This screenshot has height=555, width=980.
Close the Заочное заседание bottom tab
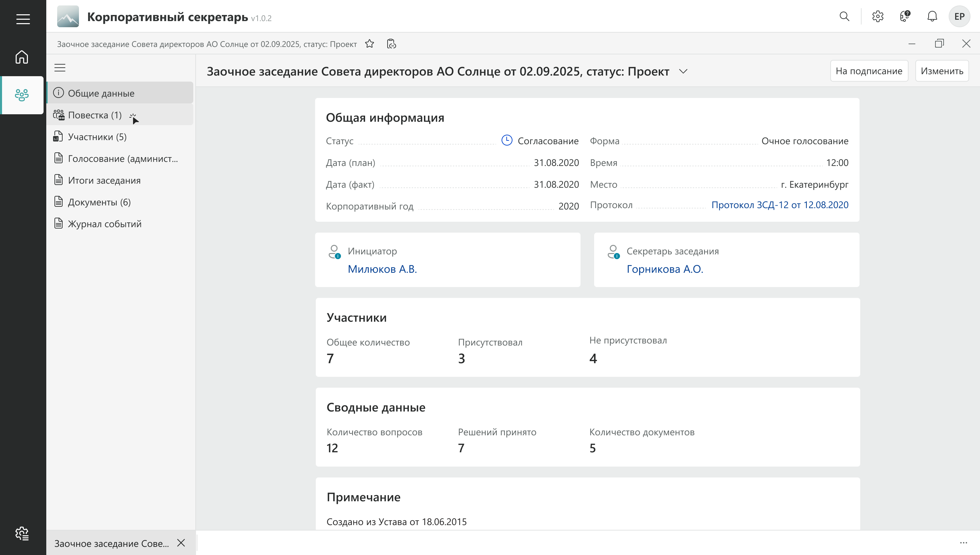181,543
